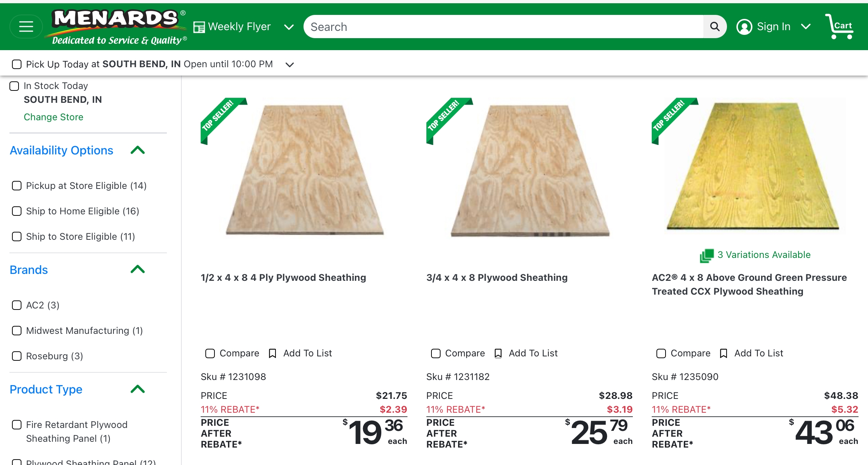This screenshot has width=868, height=465.
Task: Open the Sign In dropdown menu
Action: click(805, 27)
